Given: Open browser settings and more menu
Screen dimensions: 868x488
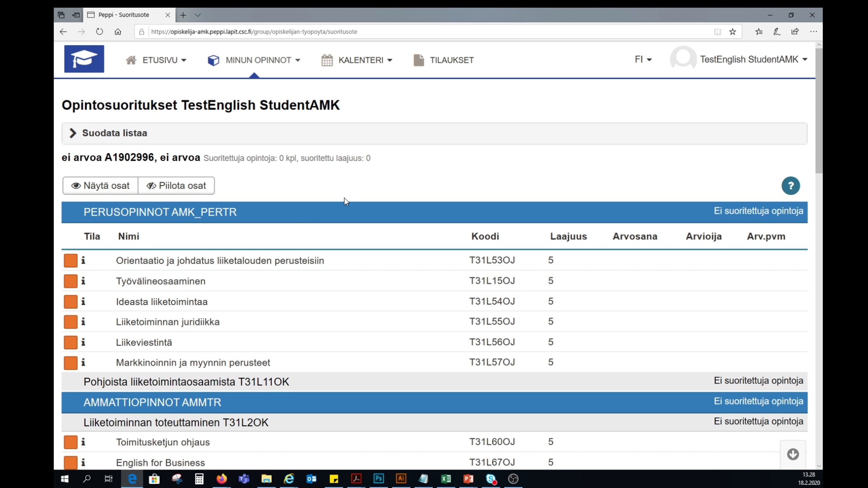Looking at the screenshot, I should 813,32.
